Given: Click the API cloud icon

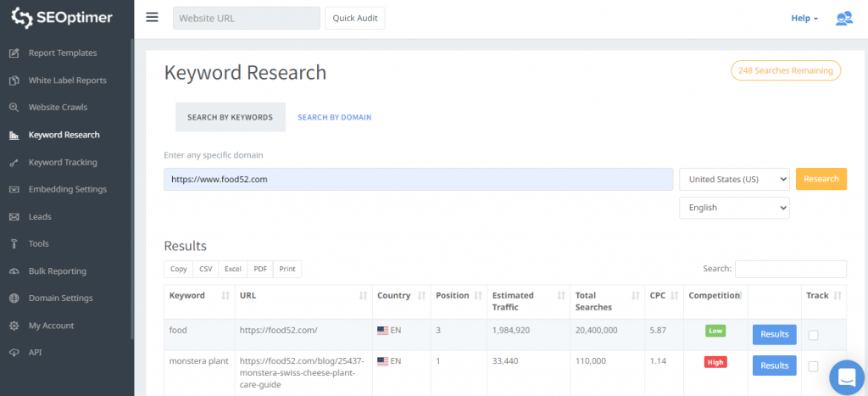Looking at the screenshot, I should pyautogui.click(x=14, y=353).
